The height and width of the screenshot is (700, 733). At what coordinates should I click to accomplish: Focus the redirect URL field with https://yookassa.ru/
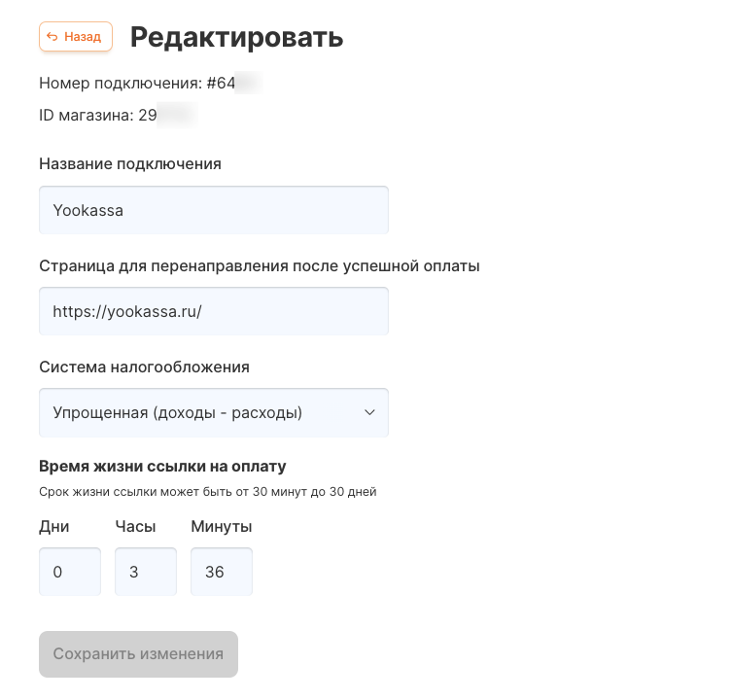click(214, 311)
